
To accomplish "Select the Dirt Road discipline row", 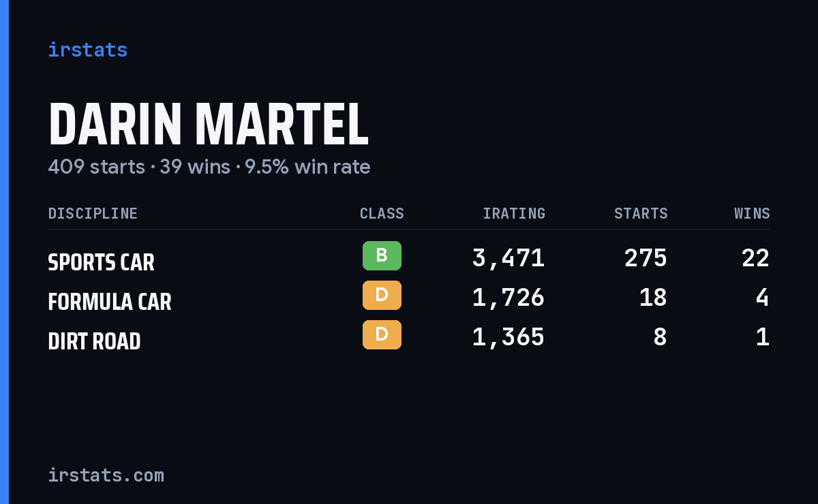I will coord(409,337).
